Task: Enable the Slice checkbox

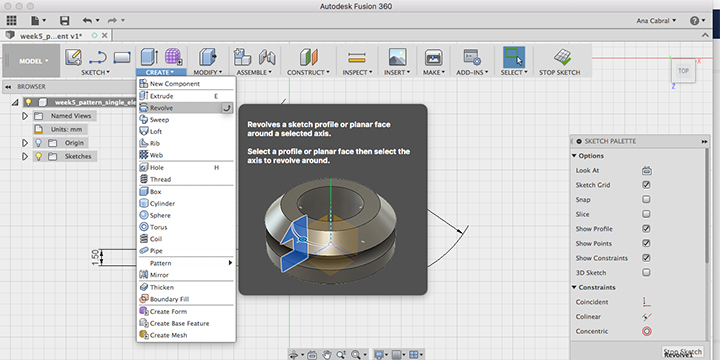Action: 647,214
